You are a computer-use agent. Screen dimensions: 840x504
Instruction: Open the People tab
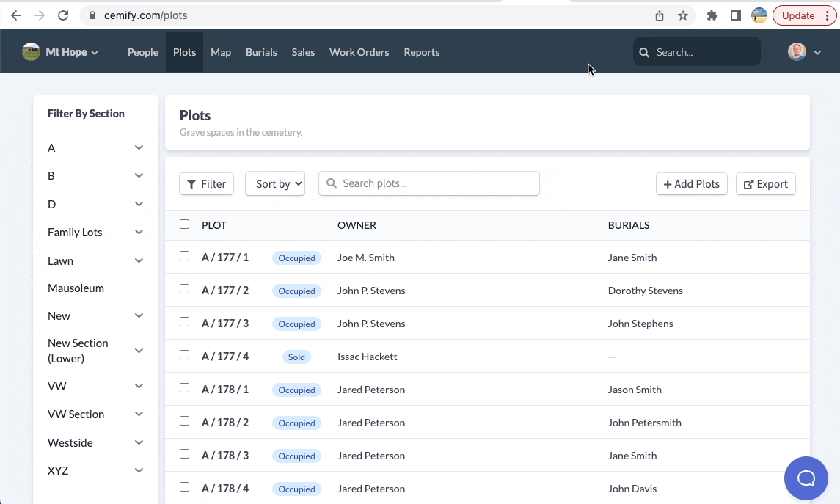[143, 52]
